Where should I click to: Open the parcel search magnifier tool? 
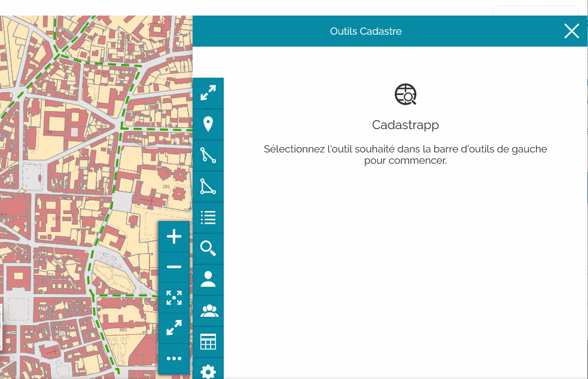click(x=208, y=249)
